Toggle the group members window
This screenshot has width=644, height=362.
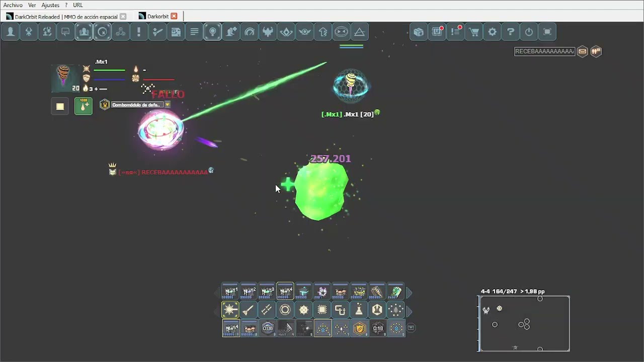click(84, 32)
